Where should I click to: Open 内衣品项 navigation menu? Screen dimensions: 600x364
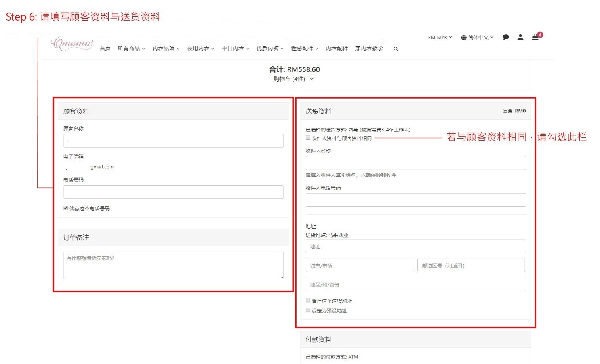click(x=166, y=48)
